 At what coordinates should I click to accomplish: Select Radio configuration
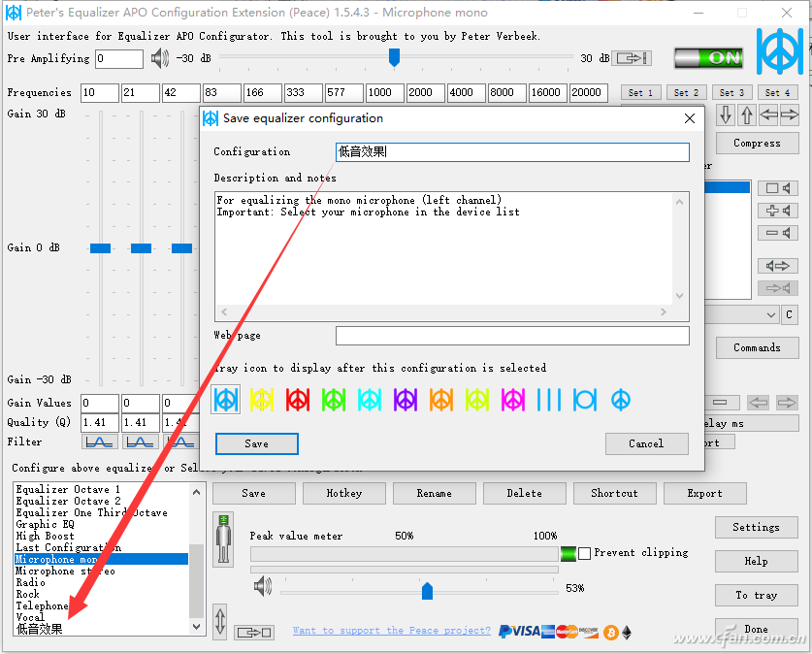30,582
